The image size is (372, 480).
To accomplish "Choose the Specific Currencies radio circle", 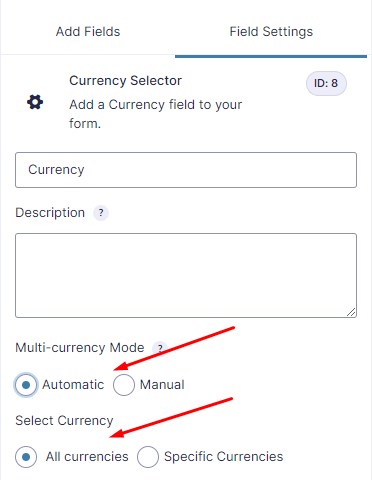I will click(x=148, y=457).
